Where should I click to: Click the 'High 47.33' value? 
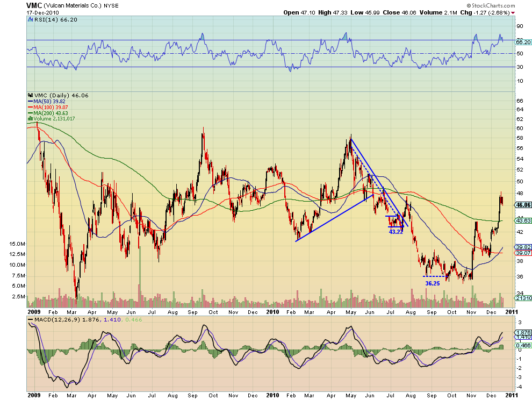(x=333, y=12)
